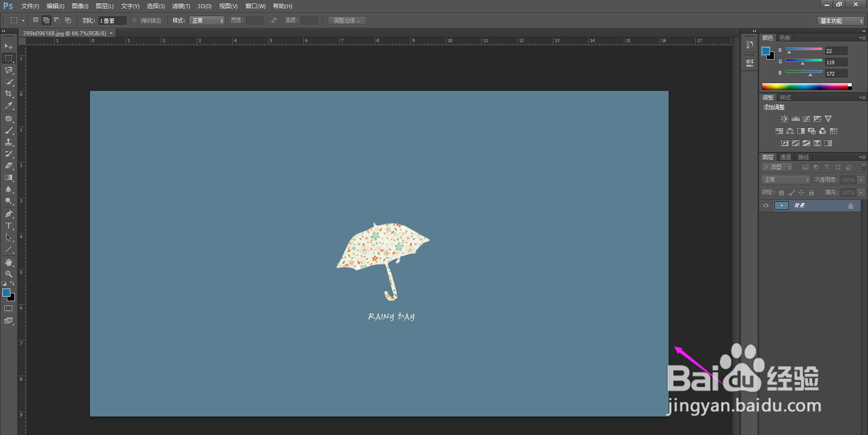868x435 pixels.
Task: Toggle visibility of the 背景 layer
Action: point(766,206)
